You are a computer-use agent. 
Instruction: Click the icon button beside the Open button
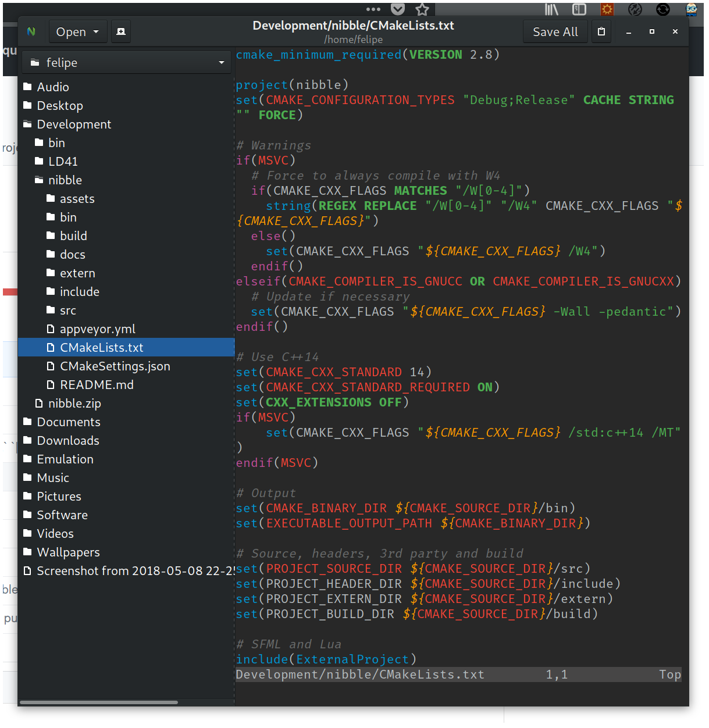point(121,31)
